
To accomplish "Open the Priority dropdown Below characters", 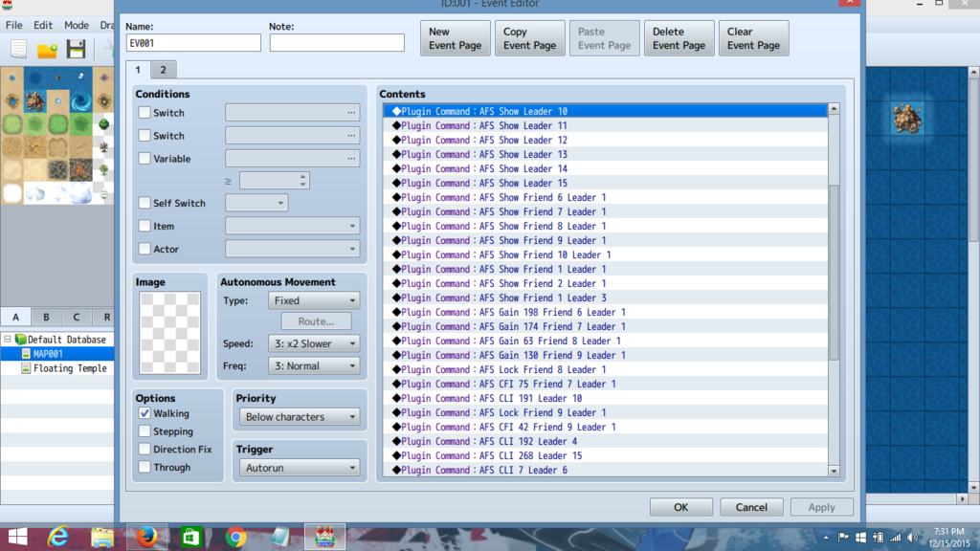I will tap(300, 417).
